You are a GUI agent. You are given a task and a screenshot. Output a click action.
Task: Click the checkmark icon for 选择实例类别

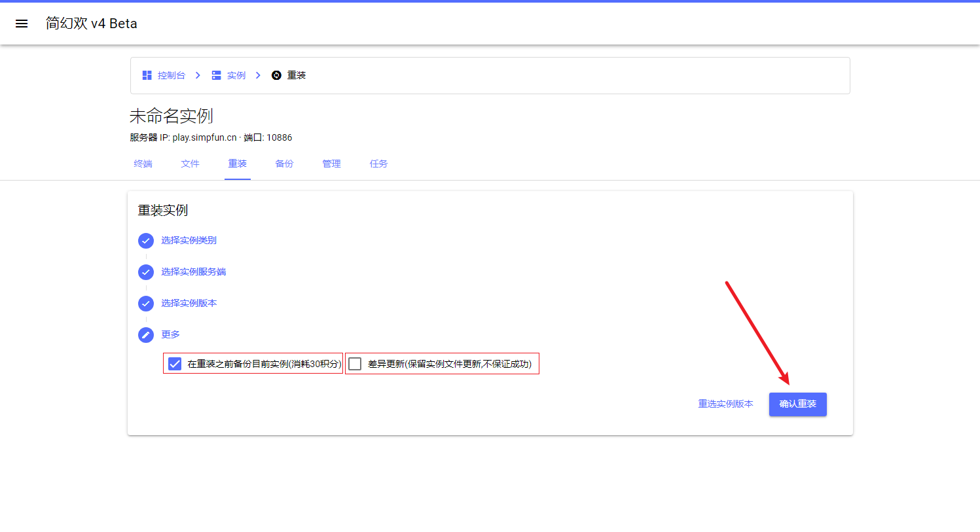click(x=146, y=241)
